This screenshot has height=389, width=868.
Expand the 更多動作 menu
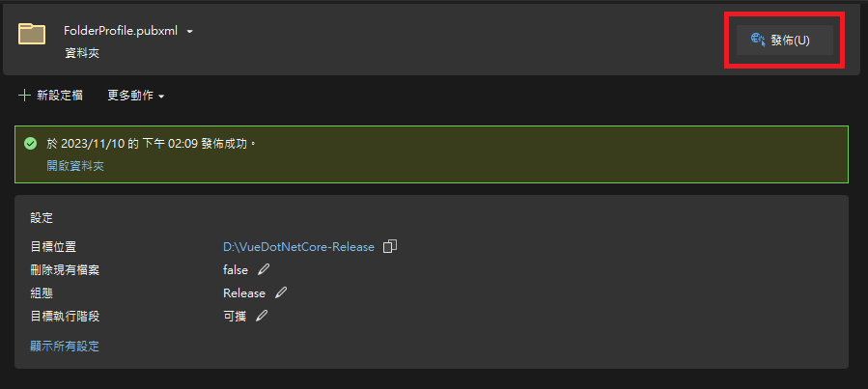136,96
